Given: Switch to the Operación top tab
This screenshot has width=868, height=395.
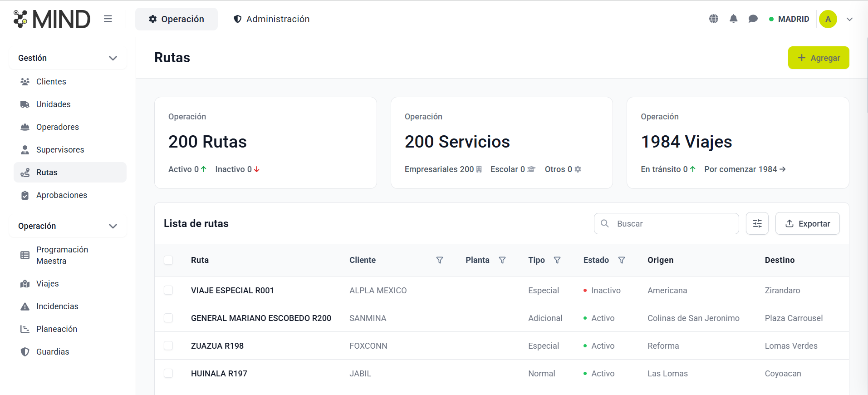Looking at the screenshot, I should [x=177, y=19].
